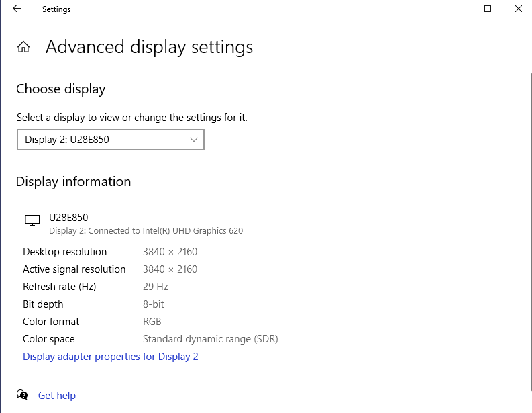
Task: Select the Active signal resolution label
Action: point(74,269)
